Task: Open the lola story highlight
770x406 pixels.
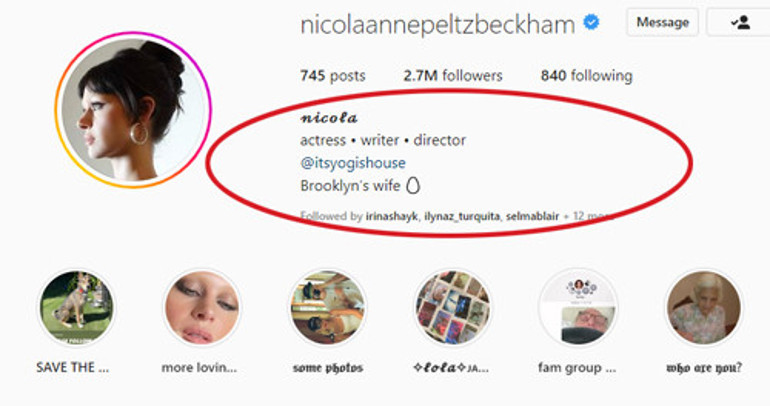Action: pos(453,308)
